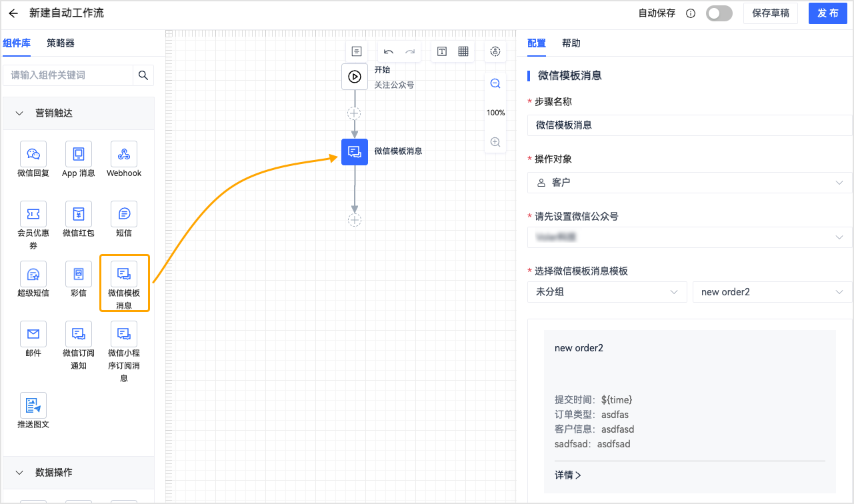Image resolution: width=854 pixels, height=504 pixels.
Task: Select the 彩信 component
Action: tap(79, 279)
